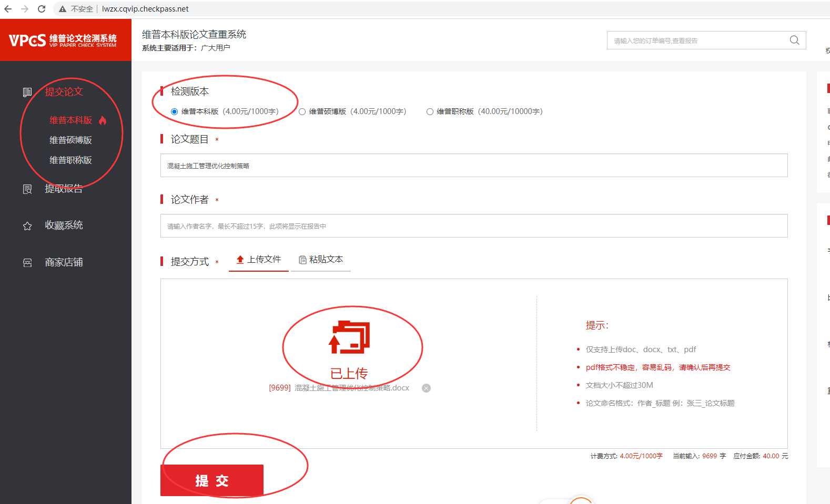Click the 提交方式 section label
The width and height of the screenshot is (830, 504).
coord(190,262)
